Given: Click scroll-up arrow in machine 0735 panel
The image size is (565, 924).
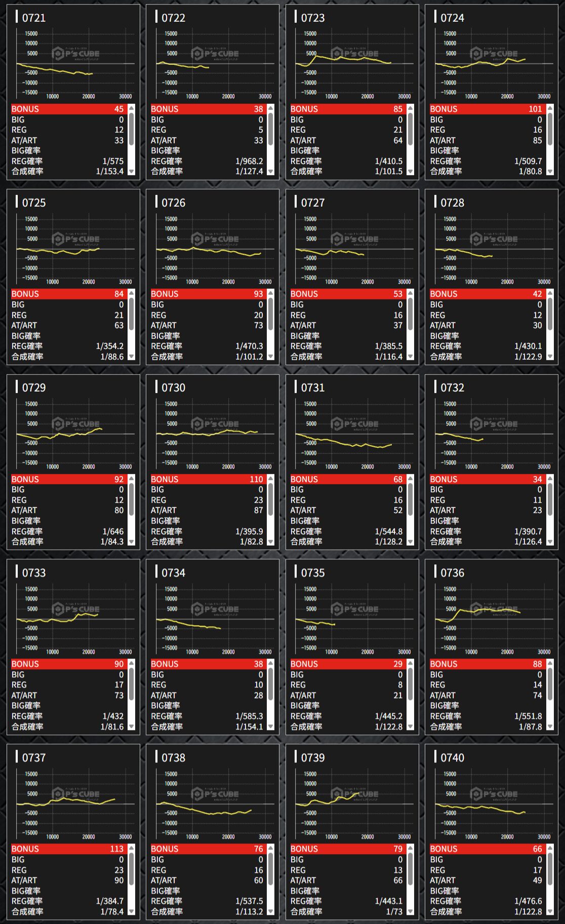Looking at the screenshot, I should (x=411, y=664).
